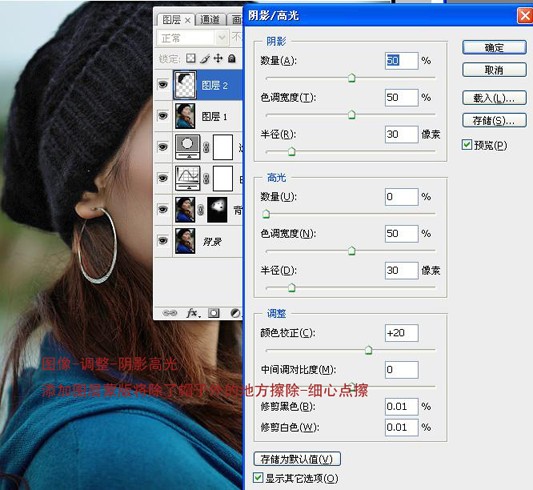This screenshot has height=490, width=533.
Task: Click the 修剪白色(W) value field
Action: (401, 427)
